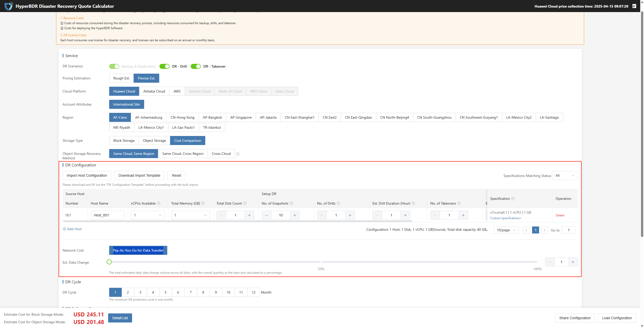Select CN-Hong Kong region

point(183,117)
